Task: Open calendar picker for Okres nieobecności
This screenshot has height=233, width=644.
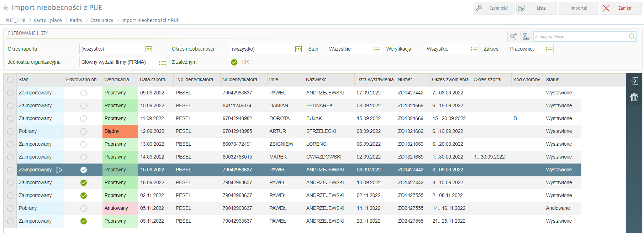Action: [299, 49]
